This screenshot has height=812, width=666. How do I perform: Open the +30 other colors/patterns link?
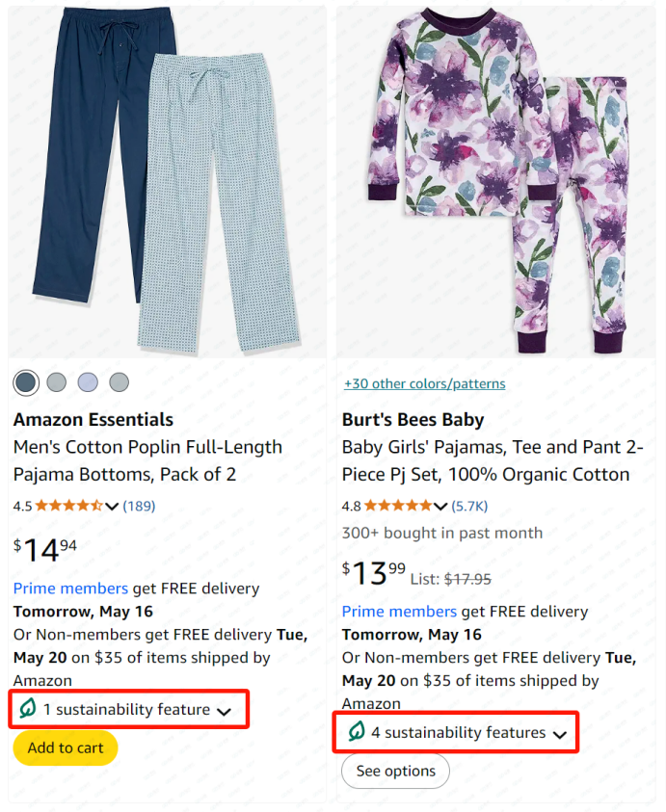pyautogui.click(x=424, y=383)
